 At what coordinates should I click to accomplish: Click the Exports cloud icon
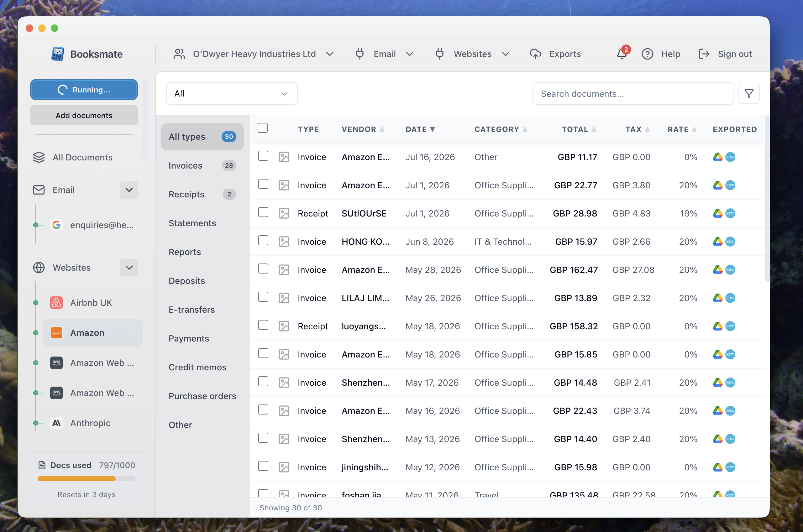tap(535, 54)
